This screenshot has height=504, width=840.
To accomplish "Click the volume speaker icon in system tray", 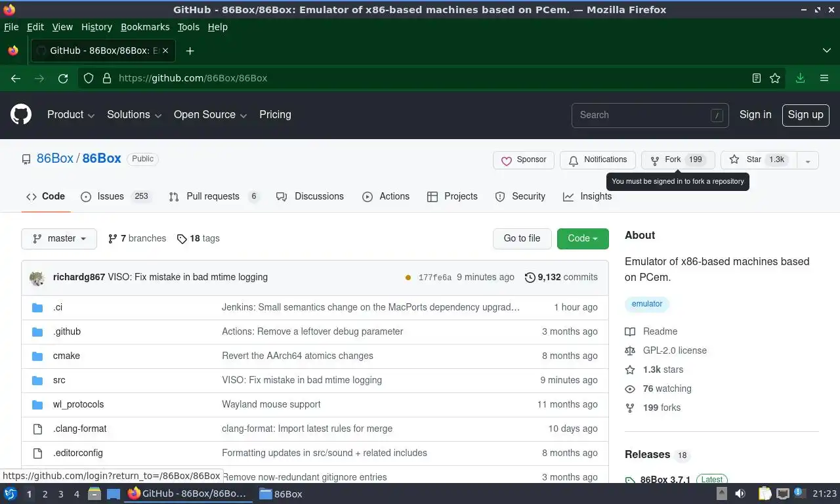I will [x=740, y=493].
